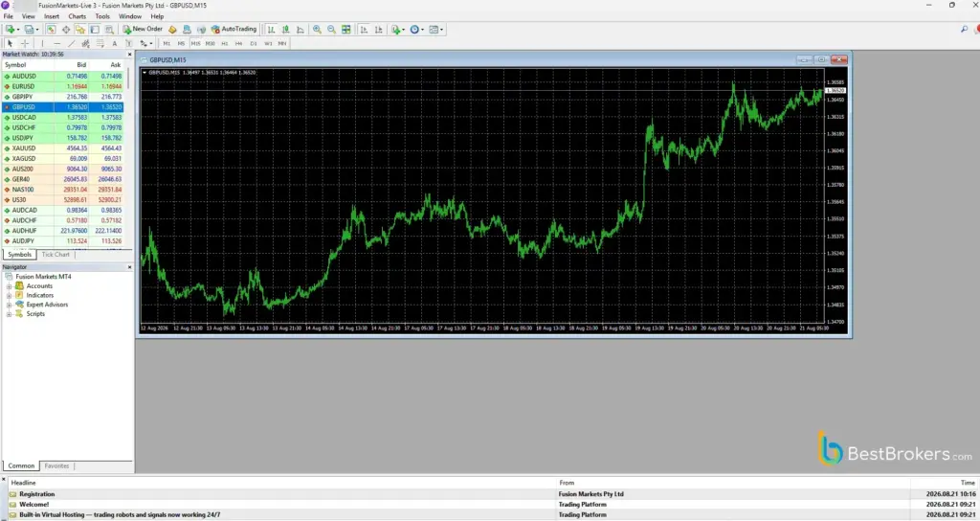Open the Registration news headline
The width and height of the screenshot is (980, 521).
pyautogui.click(x=37, y=494)
